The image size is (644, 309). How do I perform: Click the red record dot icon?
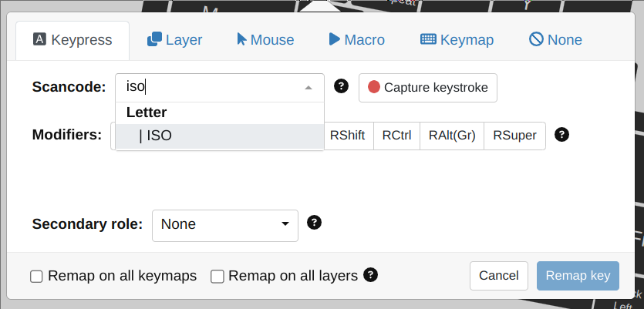click(x=374, y=87)
